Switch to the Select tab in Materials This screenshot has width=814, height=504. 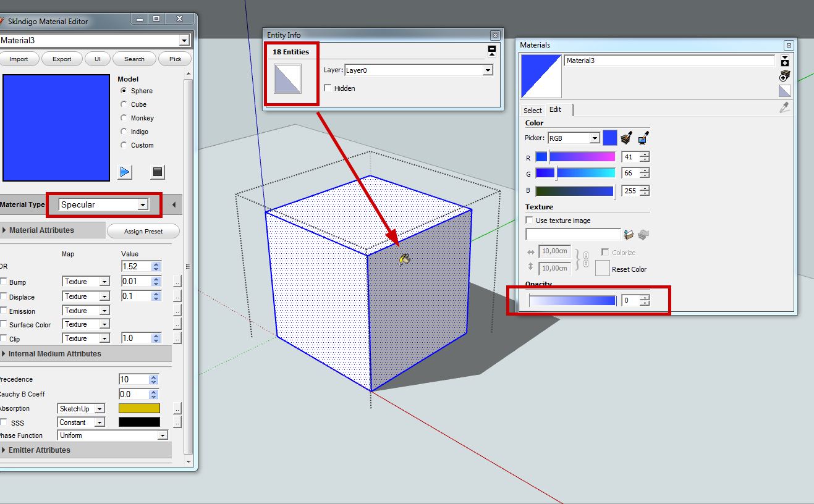coord(532,110)
